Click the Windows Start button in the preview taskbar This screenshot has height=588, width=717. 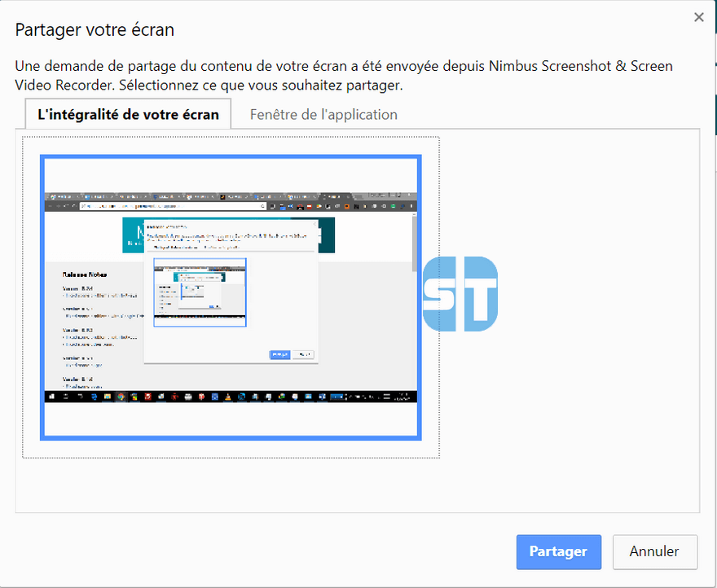click(x=51, y=397)
